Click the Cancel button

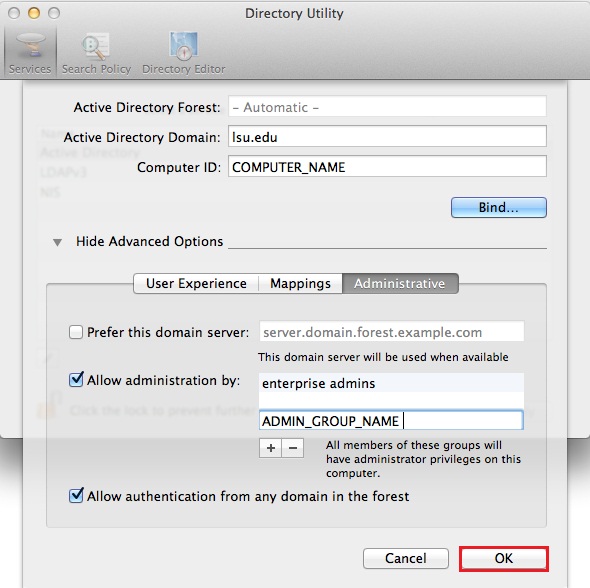(x=406, y=558)
